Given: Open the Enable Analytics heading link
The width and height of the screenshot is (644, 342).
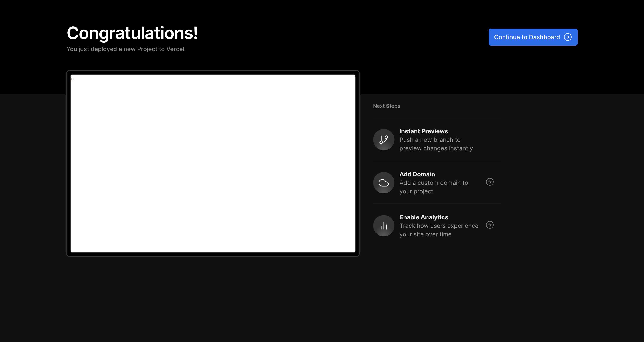Looking at the screenshot, I should point(424,217).
